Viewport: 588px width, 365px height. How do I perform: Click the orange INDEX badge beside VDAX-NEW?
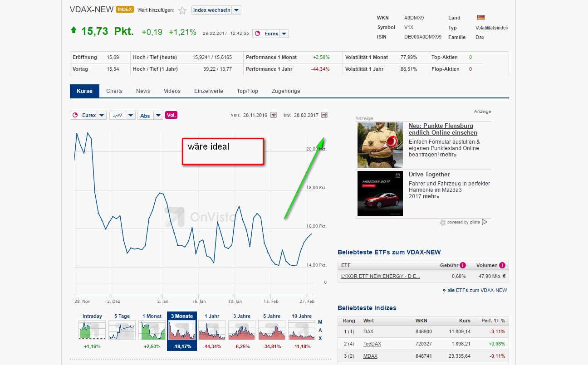click(125, 10)
